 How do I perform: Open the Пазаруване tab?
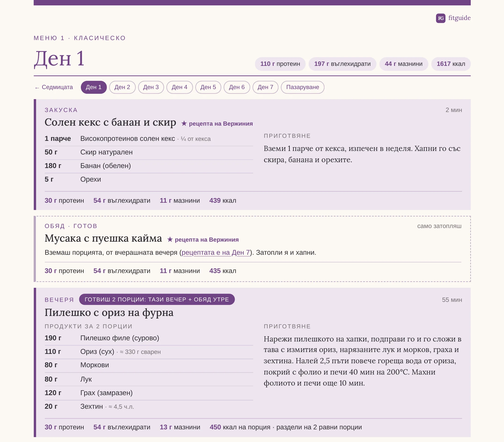(x=303, y=87)
